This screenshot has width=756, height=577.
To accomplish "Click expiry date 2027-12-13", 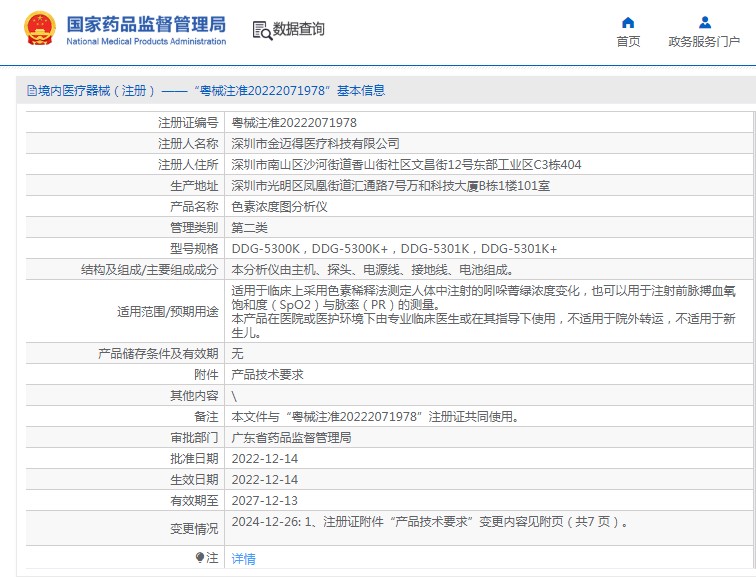I will click(x=265, y=500).
